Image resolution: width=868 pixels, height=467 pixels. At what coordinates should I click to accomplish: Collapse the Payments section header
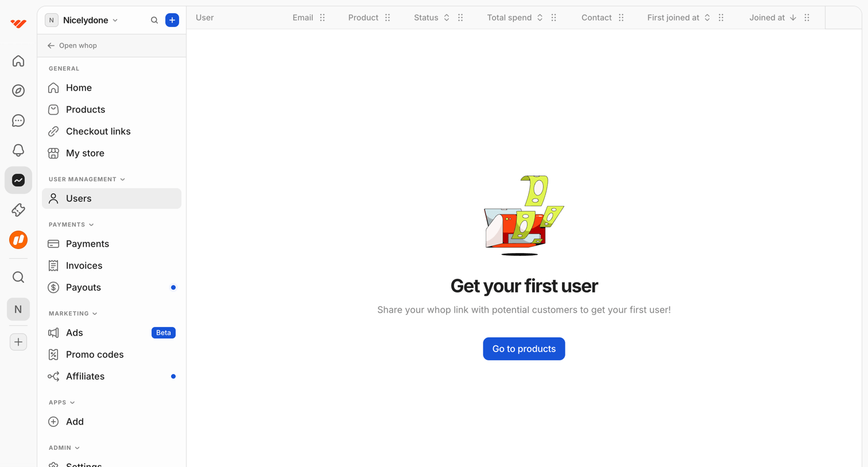tap(71, 225)
